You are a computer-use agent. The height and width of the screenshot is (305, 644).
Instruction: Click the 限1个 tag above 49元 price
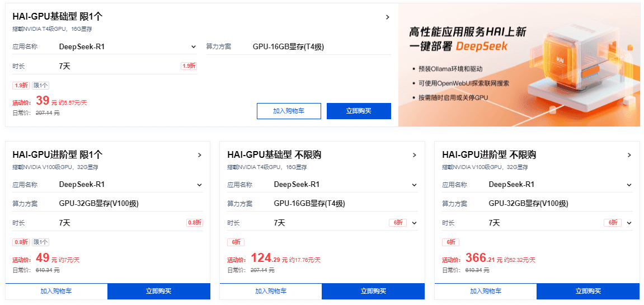pyautogui.click(x=40, y=242)
